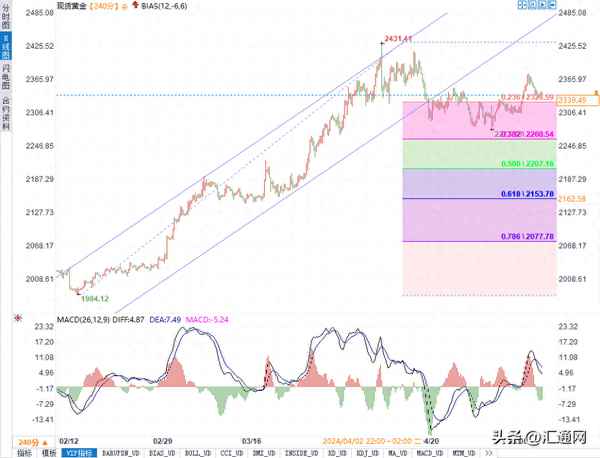Image resolution: width=600 pixels, height=458 pixels.
Task: Choose the BIAS_UD indicator tab
Action: click(x=162, y=453)
